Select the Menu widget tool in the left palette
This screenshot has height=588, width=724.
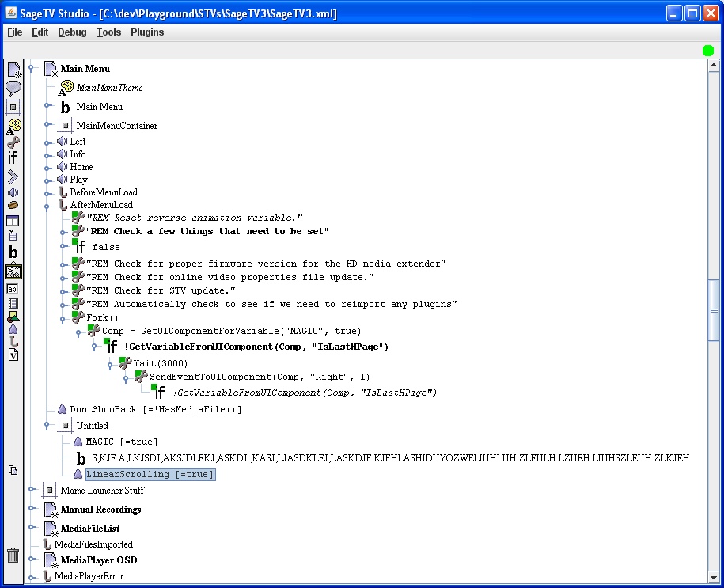click(13, 70)
